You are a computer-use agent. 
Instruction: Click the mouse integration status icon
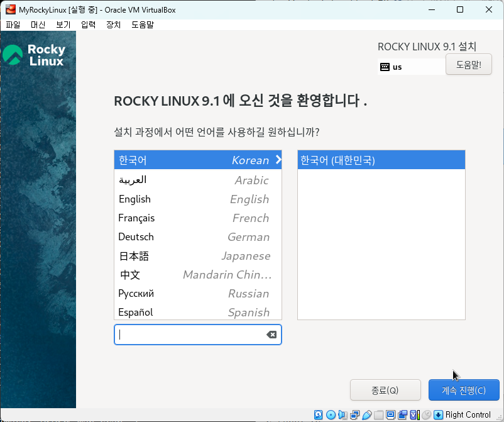427,414
